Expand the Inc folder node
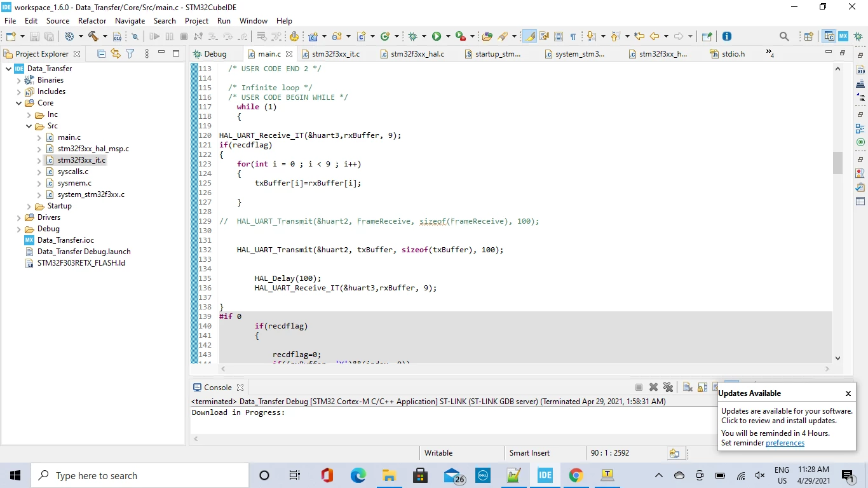This screenshot has width=868, height=488. [x=29, y=114]
